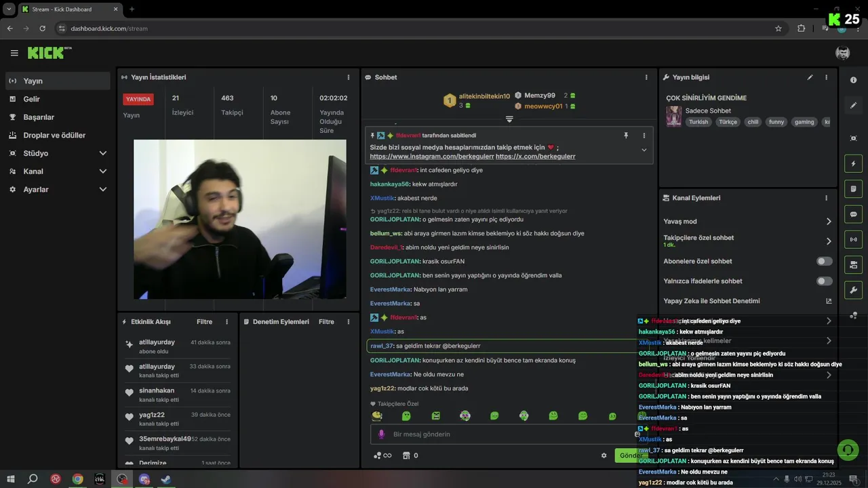Click the Instagram link in pinned message

click(432, 157)
